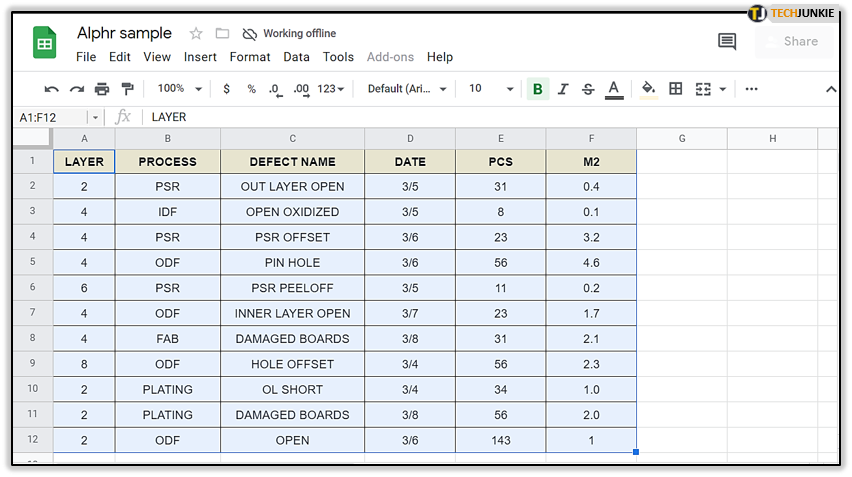Click the cell OUT LAYER OPEN
The width and height of the screenshot is (852, 477).
[x=292, y=186]
